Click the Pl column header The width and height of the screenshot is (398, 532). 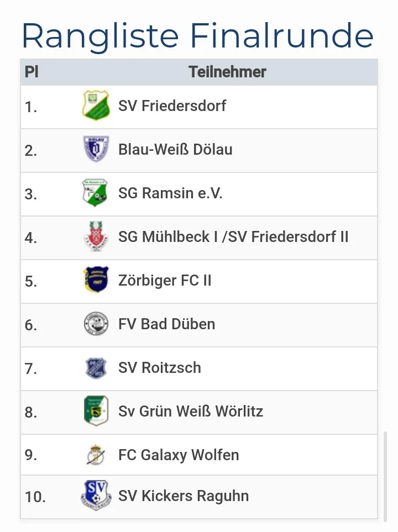[32, 72]
